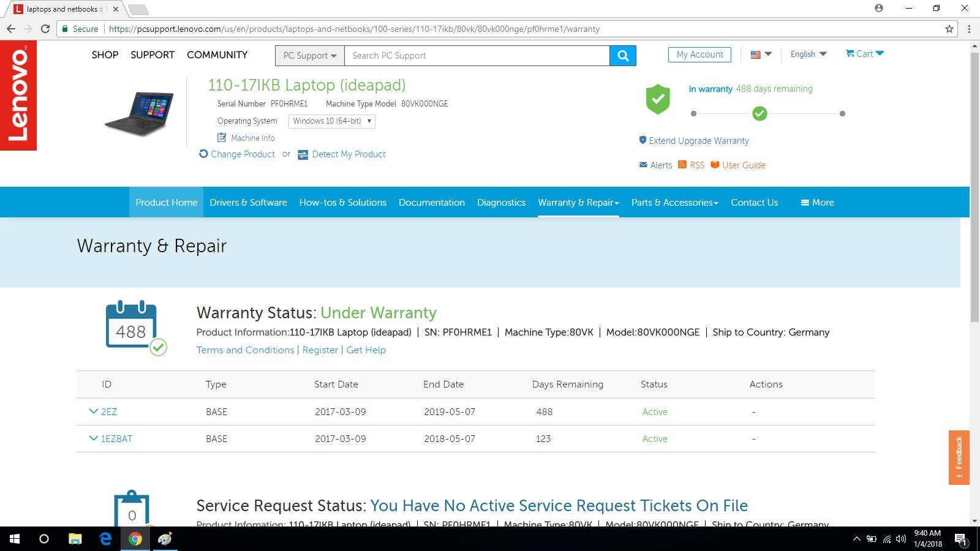Open the Operating System dropdown
Screen dimensions: 980x551
[x=331, y=121]
